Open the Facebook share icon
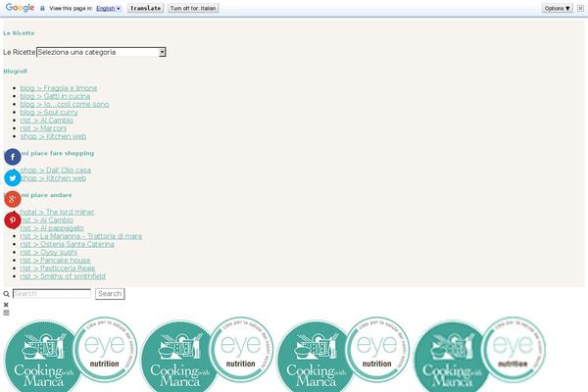The height and width of the screenshot is (392, 588). point(13,157)
